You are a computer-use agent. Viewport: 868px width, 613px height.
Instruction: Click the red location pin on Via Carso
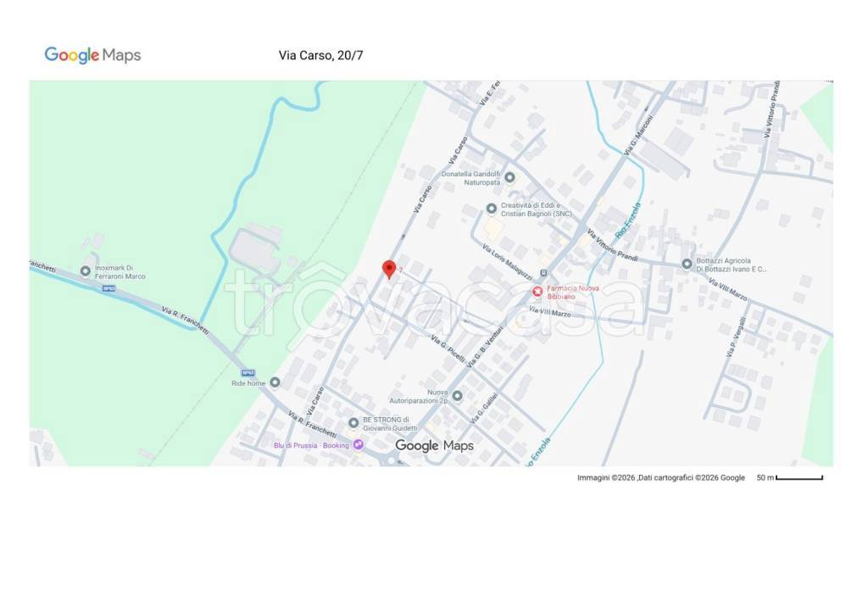click(x=389, y=269)
